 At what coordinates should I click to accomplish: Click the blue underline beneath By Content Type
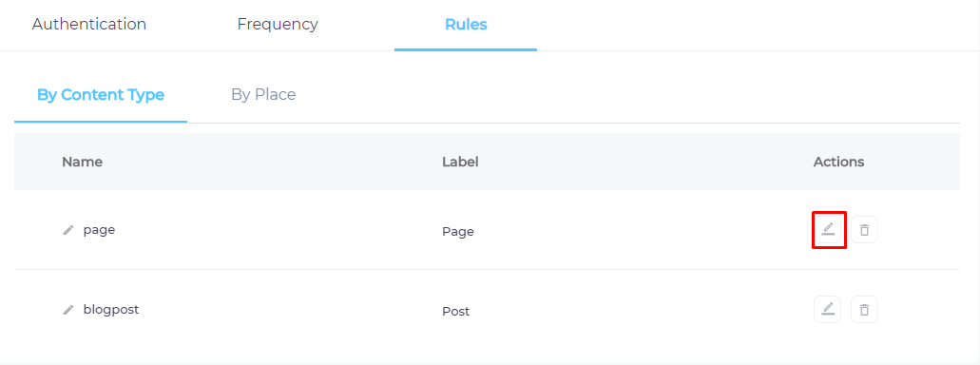coord(101,122)
